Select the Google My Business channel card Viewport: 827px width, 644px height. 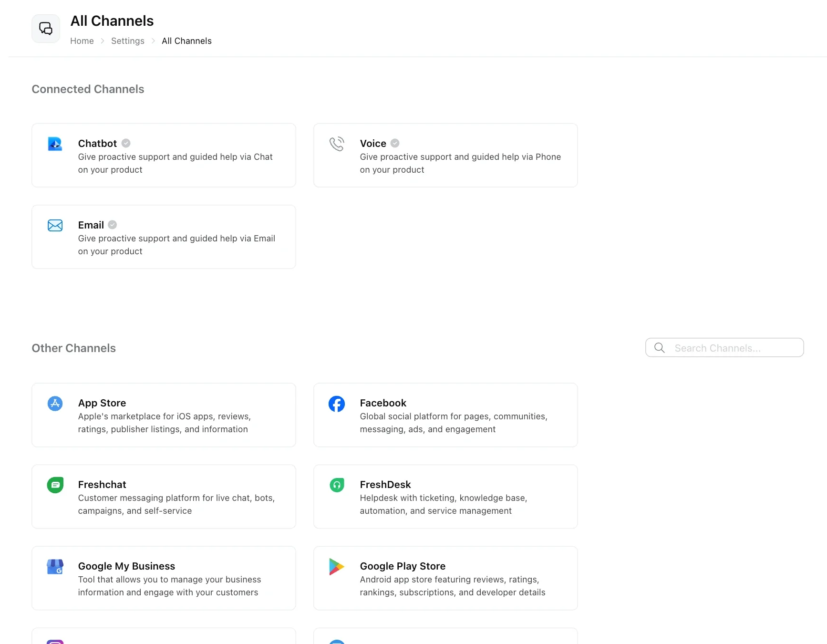click(x=164, y=578)
